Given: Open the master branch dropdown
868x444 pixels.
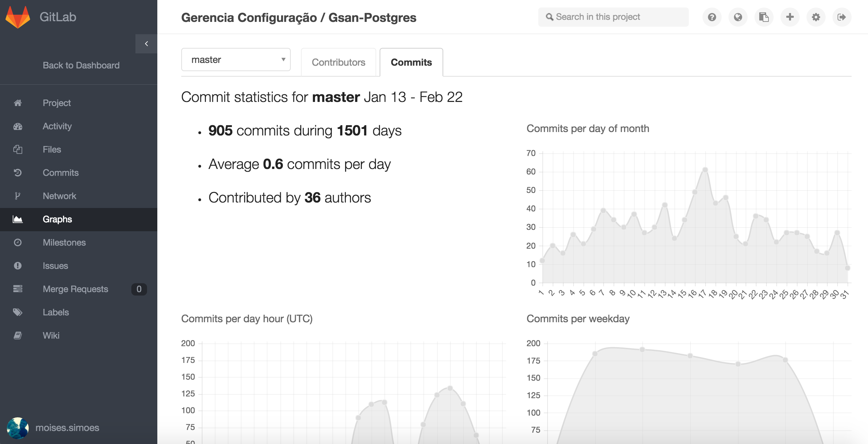Looking at the screenshot, I should (x=236, y=60).
